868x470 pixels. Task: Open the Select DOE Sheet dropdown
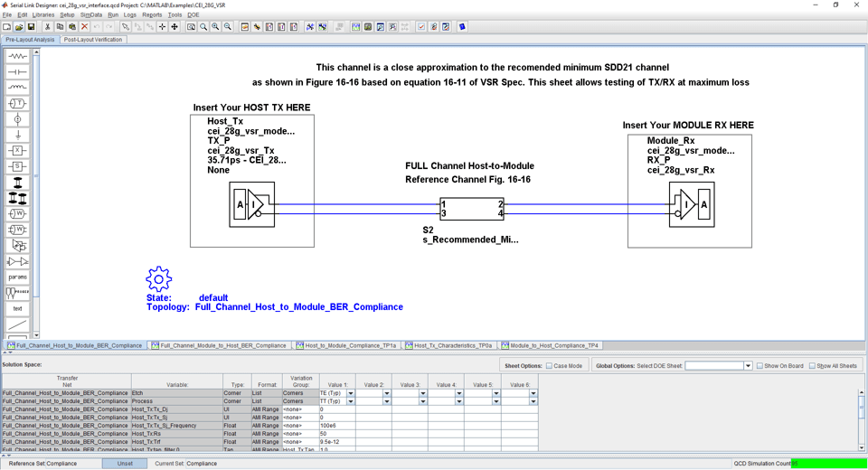click(748, 366)
